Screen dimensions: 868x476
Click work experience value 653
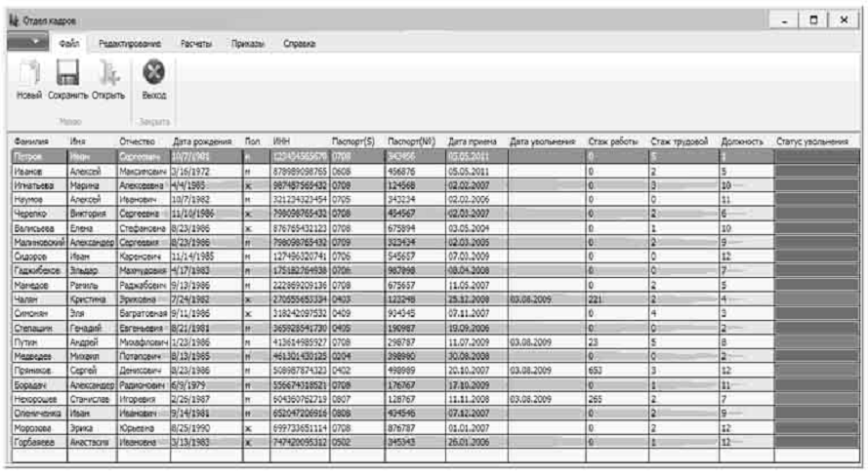617,371
